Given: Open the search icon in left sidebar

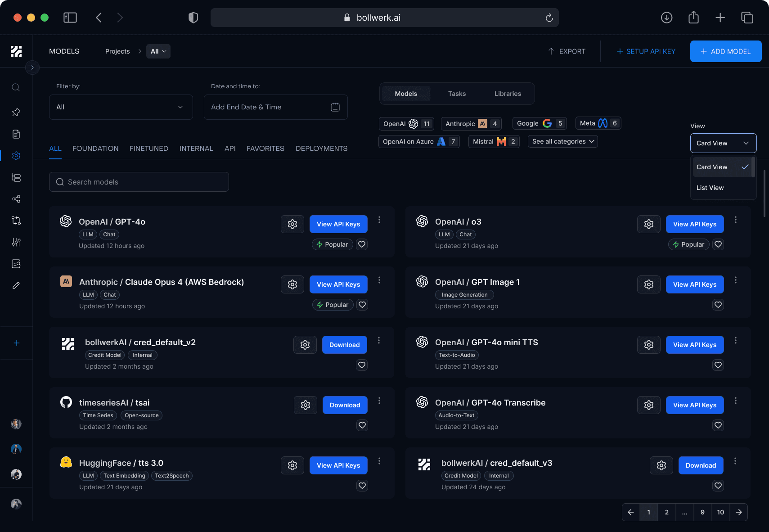Looking at the screenshot, I should coord(16,87).
